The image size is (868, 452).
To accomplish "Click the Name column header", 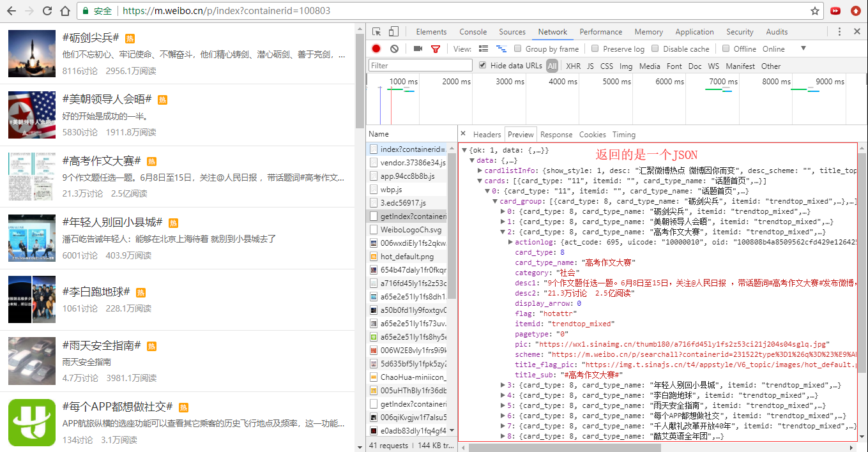I will pos(379,134).
